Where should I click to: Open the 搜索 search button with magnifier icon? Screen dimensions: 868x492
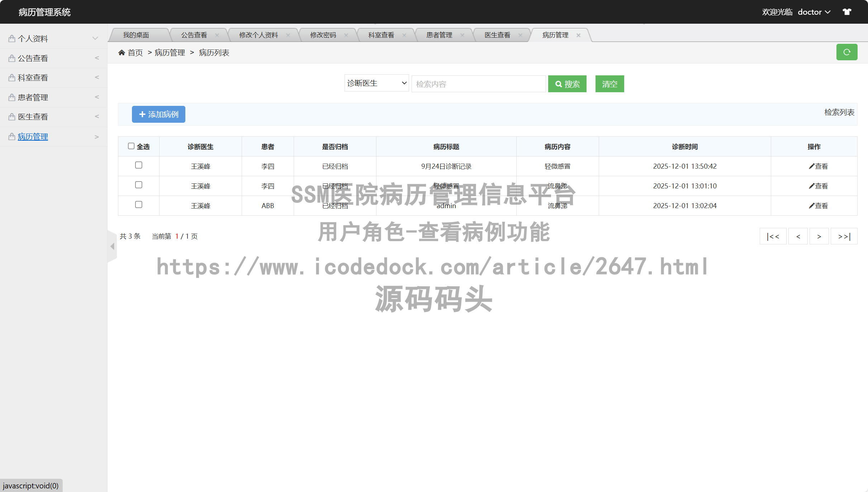567,84
